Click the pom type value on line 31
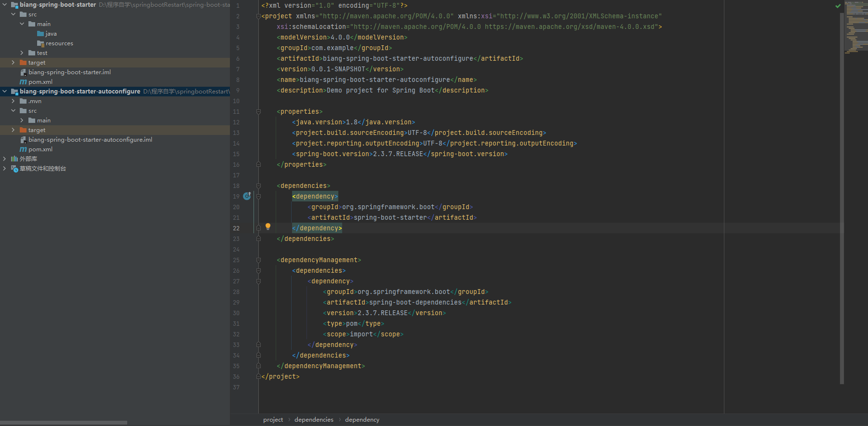Image resolution: width=868 pixels, height=426 pixels. pos(352,323)
